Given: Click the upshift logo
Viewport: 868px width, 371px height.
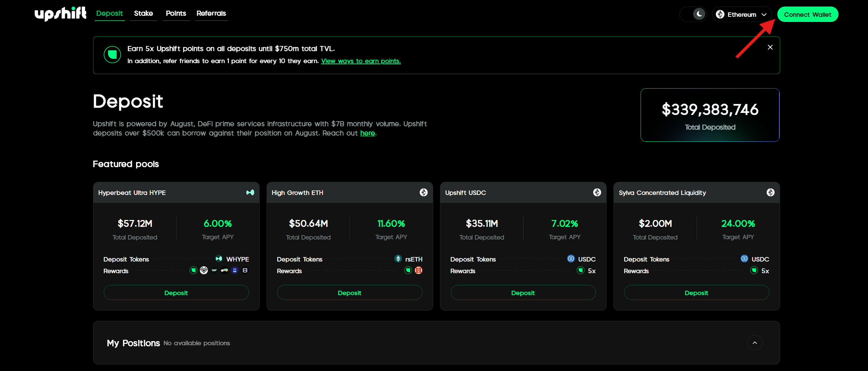Looking at the screenshot, I should pyautogui.click(x=60, y=14).
